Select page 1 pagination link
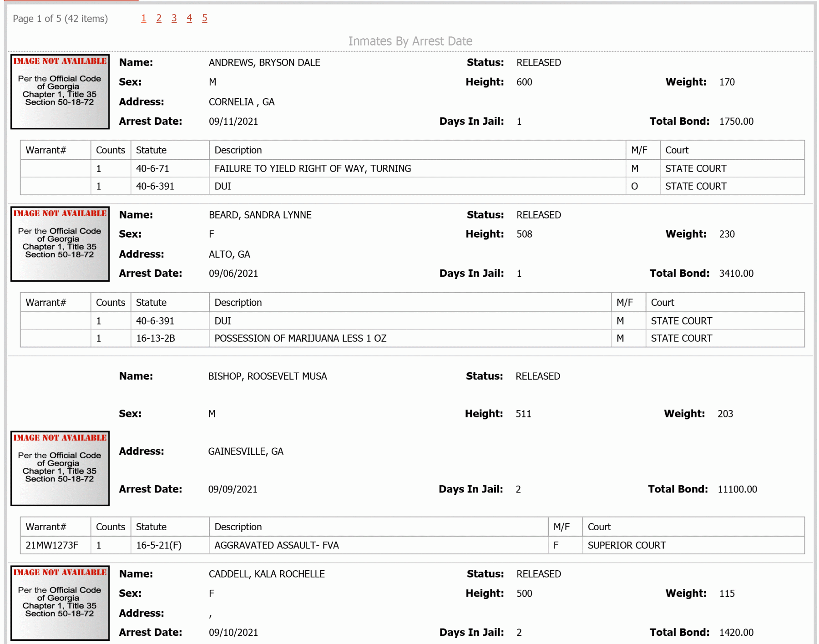The width and height of the screenshot is (819, 644). click(144, 18)
